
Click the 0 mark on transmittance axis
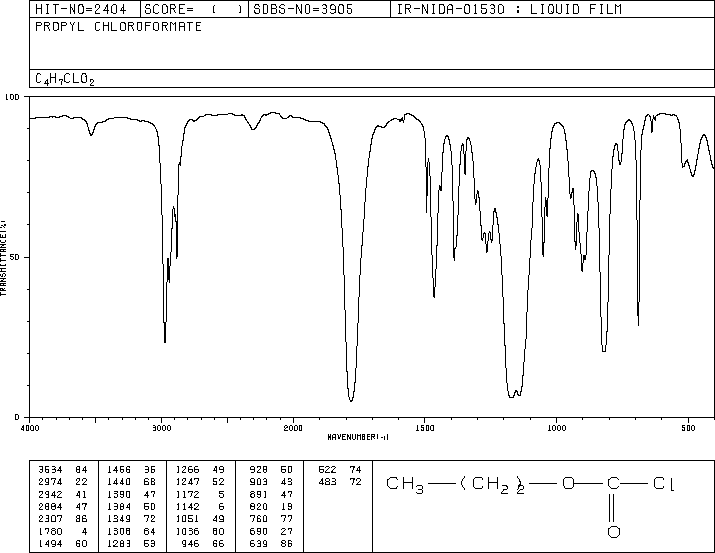[x=17, y=417]
